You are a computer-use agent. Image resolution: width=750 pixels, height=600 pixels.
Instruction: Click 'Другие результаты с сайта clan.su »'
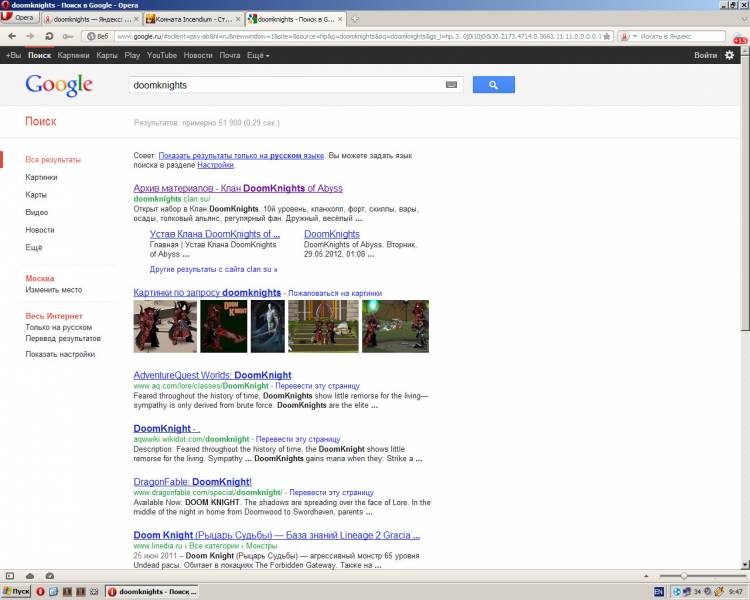click(x=213, y=269)
